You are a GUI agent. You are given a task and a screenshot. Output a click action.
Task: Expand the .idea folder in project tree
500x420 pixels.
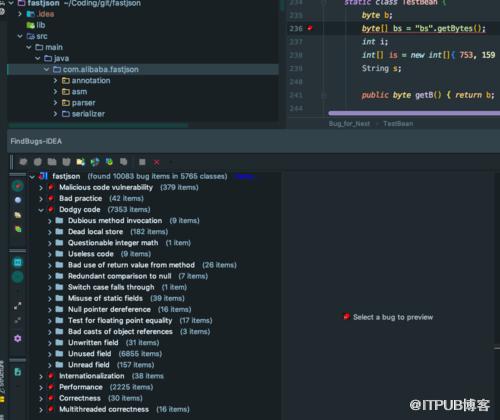tap(20, 14)
